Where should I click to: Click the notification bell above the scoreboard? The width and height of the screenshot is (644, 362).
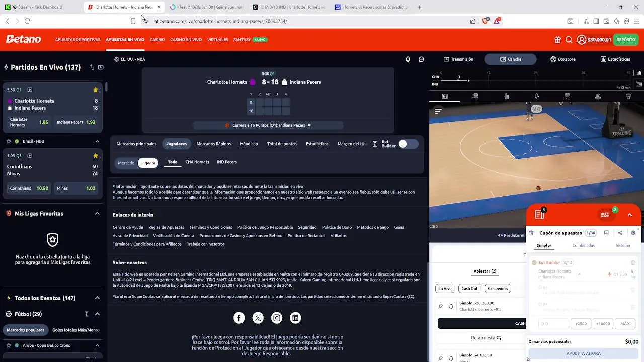tap(408, 59)
